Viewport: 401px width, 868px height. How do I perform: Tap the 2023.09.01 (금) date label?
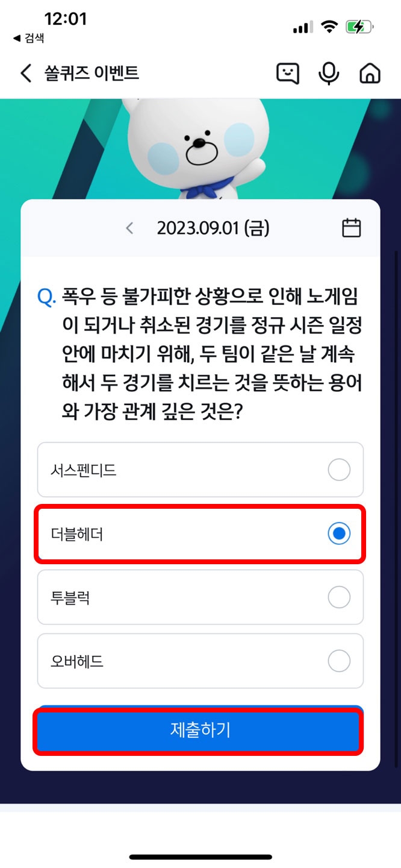click(213, 228)
